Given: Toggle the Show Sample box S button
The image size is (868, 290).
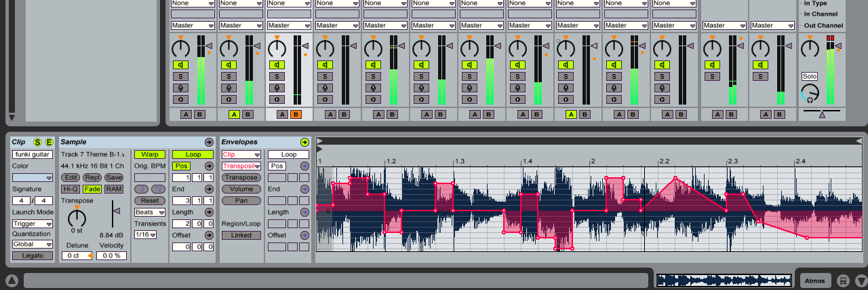Looking at the screenshot, I should click(x=38, y=142).
